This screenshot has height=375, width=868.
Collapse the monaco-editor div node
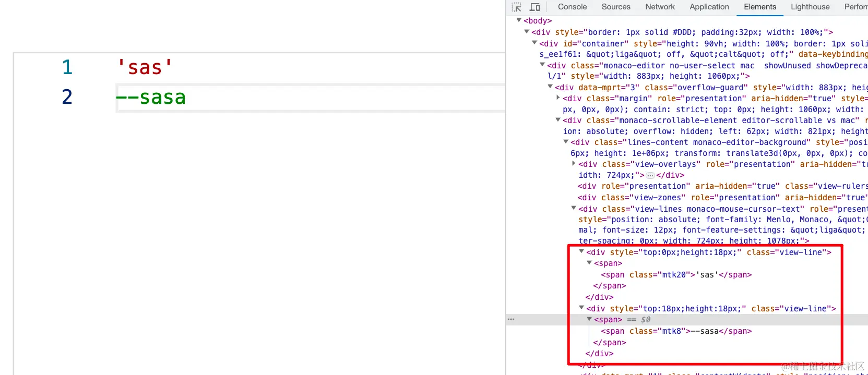coord(542,65)
